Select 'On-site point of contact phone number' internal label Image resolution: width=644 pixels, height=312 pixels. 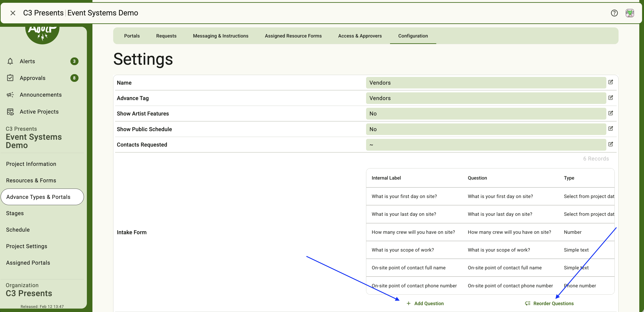coord(414,286)
